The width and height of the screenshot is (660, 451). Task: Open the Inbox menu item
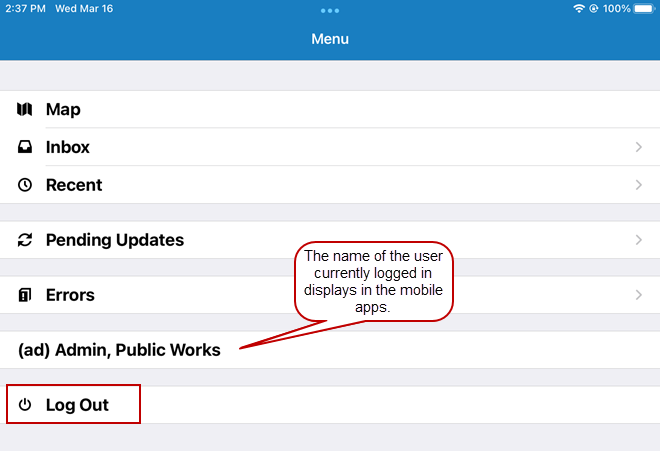(x=68, y=147)
